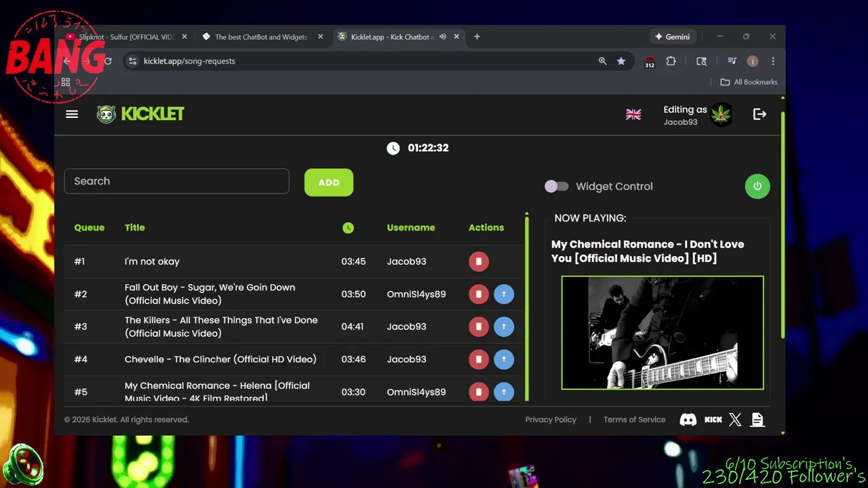Open Chrome three-dot menu
This screenshot has height=488, width=868.
[x=773, y=61]
